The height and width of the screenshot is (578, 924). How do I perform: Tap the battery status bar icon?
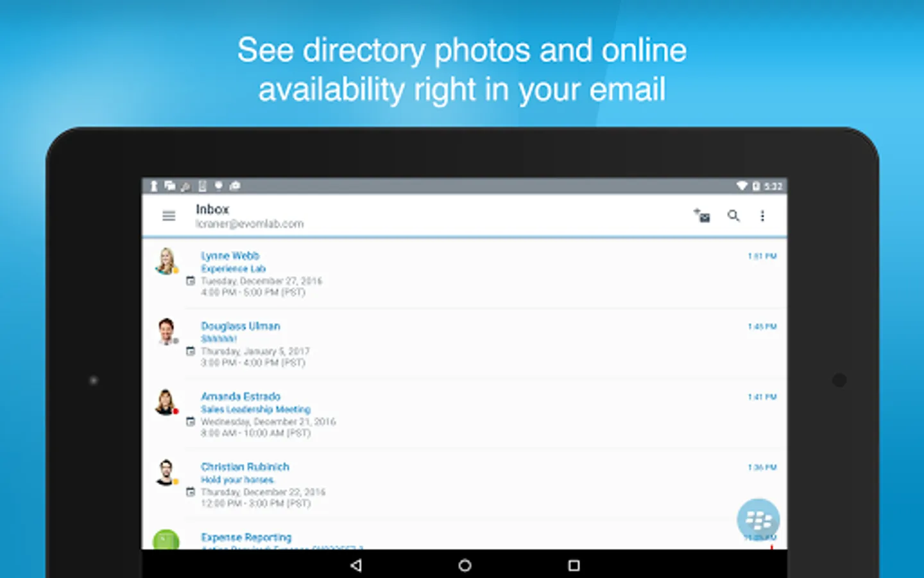756,186
